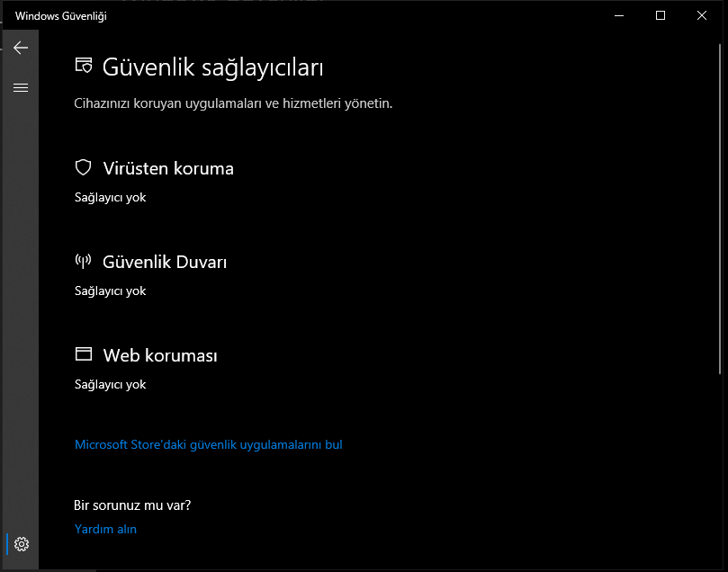Click the Güvenlik Duvarı antenna icon

(x=83, y=261)
